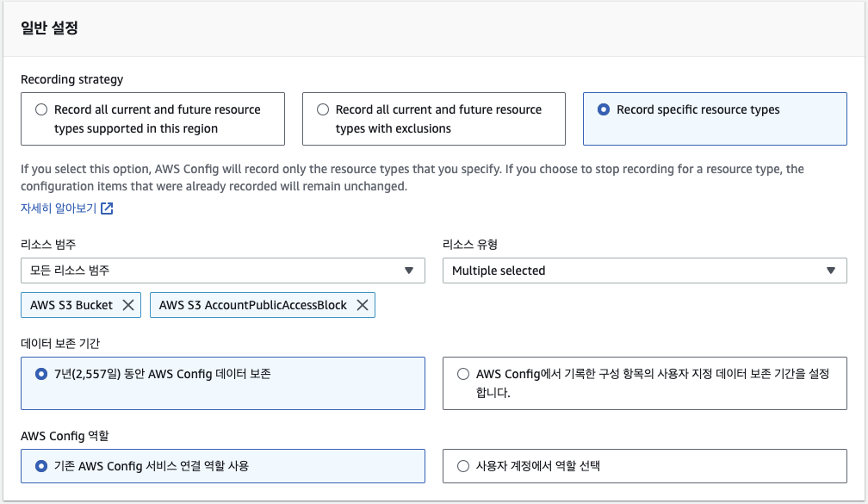This screenshot has width=868, height=504.
Task: Click the 리소스 유형 label
Action: [470, 245]
